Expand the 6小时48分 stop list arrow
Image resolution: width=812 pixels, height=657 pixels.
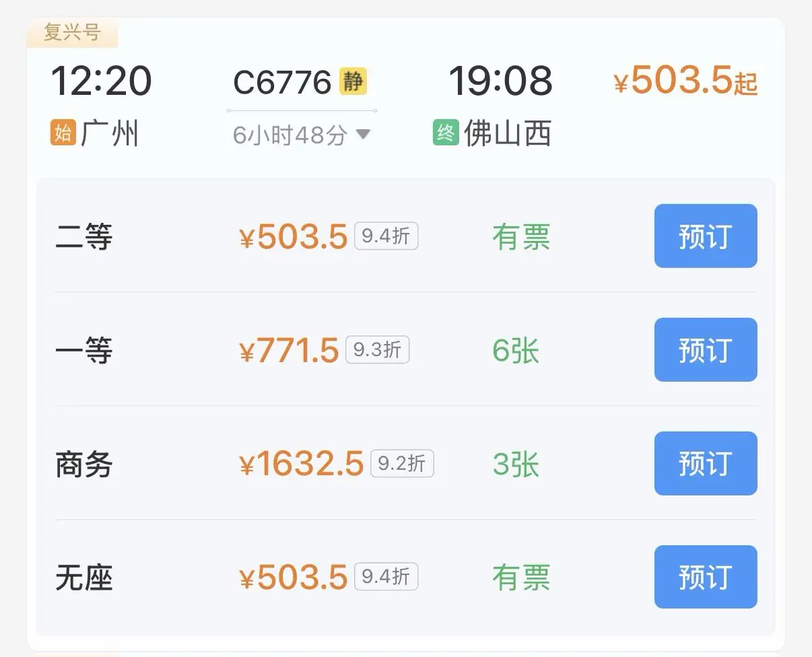tap(363, 135)
